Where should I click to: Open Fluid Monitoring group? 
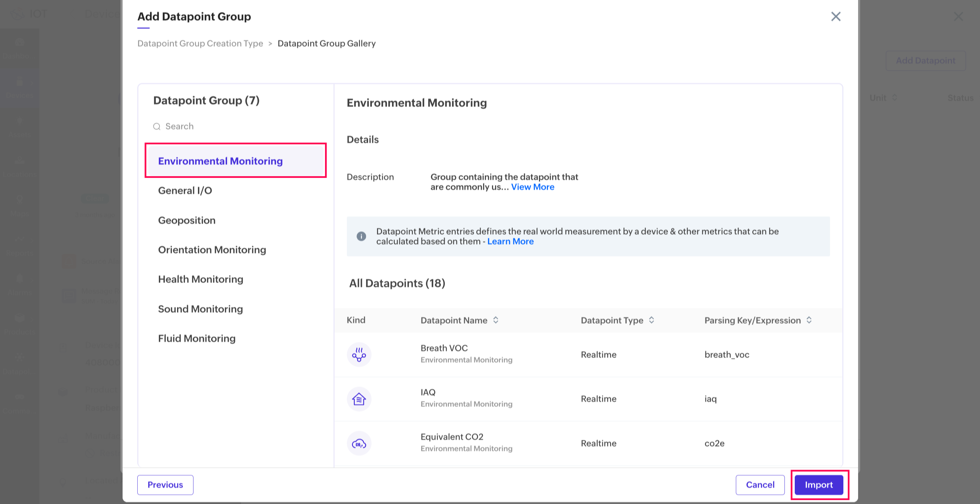coord(197,339)
